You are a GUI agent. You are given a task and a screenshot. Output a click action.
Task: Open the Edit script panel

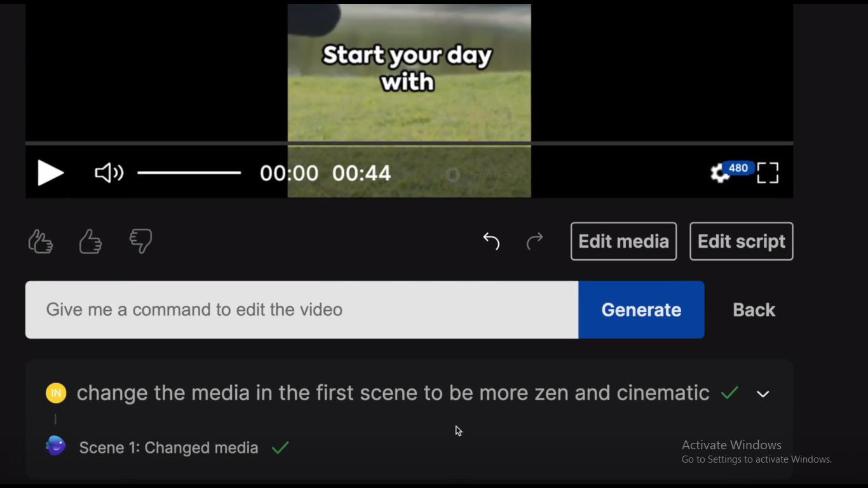[741, 241]
